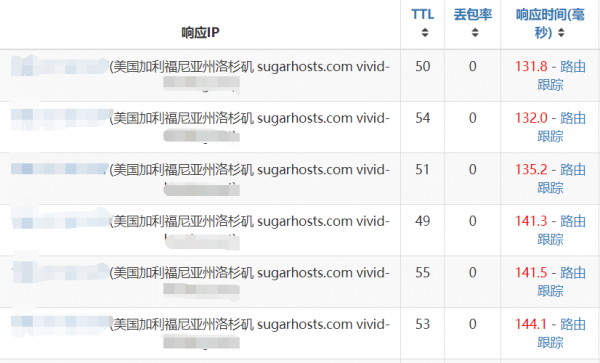The width and height of the screenshot is (600, 363).
Task: Open 路由跟踪 for the 141.5 row
Action: pos(561,282)
